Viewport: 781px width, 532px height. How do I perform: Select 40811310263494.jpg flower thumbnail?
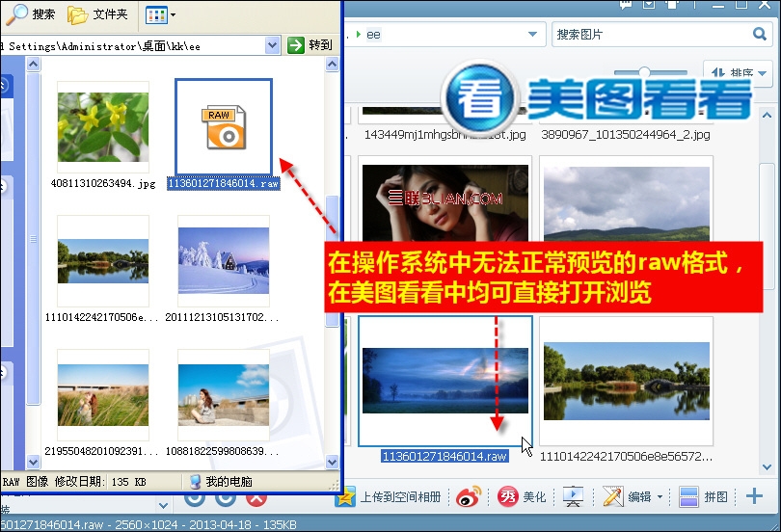tap(103, 127)
